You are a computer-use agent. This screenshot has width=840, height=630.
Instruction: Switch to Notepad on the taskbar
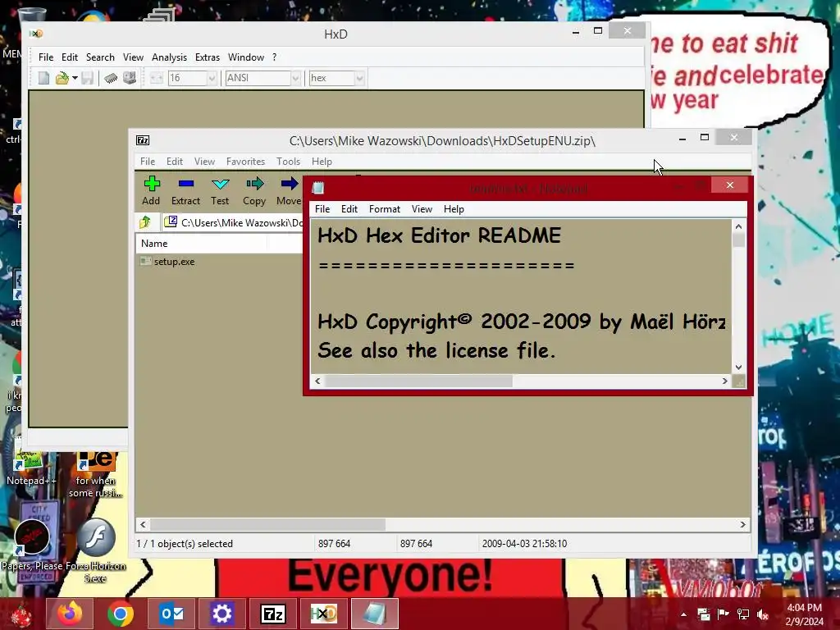374,614
